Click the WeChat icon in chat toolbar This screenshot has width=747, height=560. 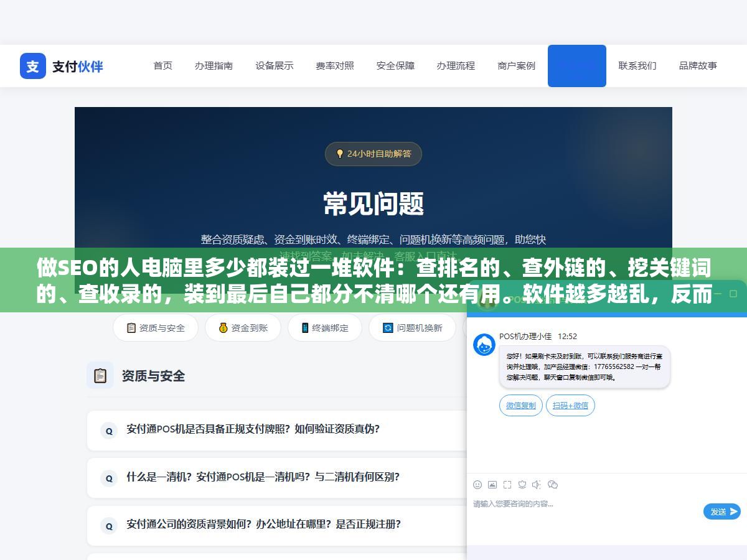coord(552,485)
